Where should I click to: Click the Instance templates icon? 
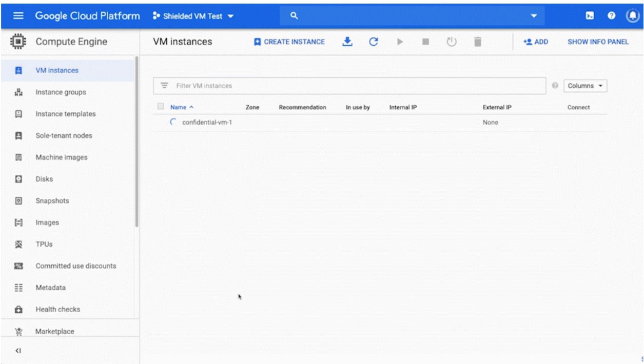pyautogui.click(x=18, y=114)
